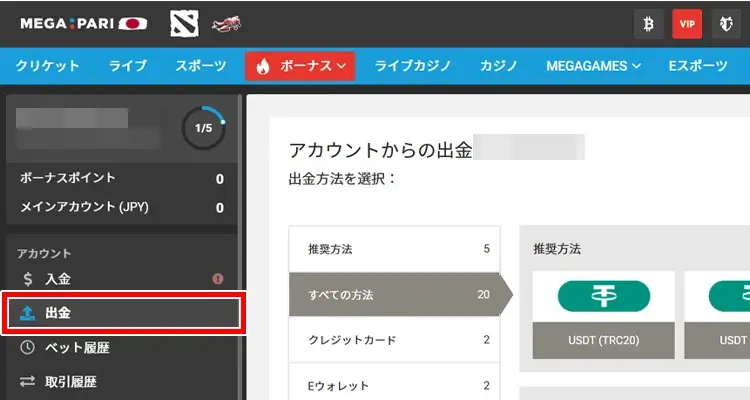Click メインアカウント (JPY) balance row

(x=121, y=207)
